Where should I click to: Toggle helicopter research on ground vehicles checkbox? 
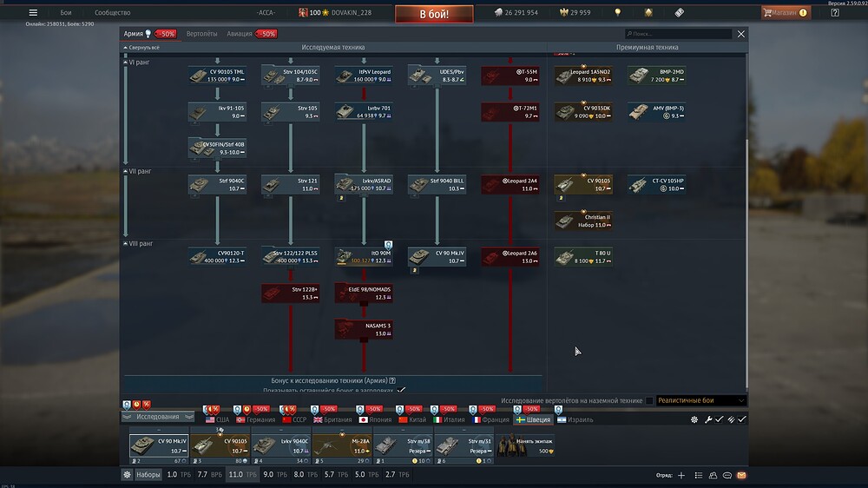(x=649, y=400)
